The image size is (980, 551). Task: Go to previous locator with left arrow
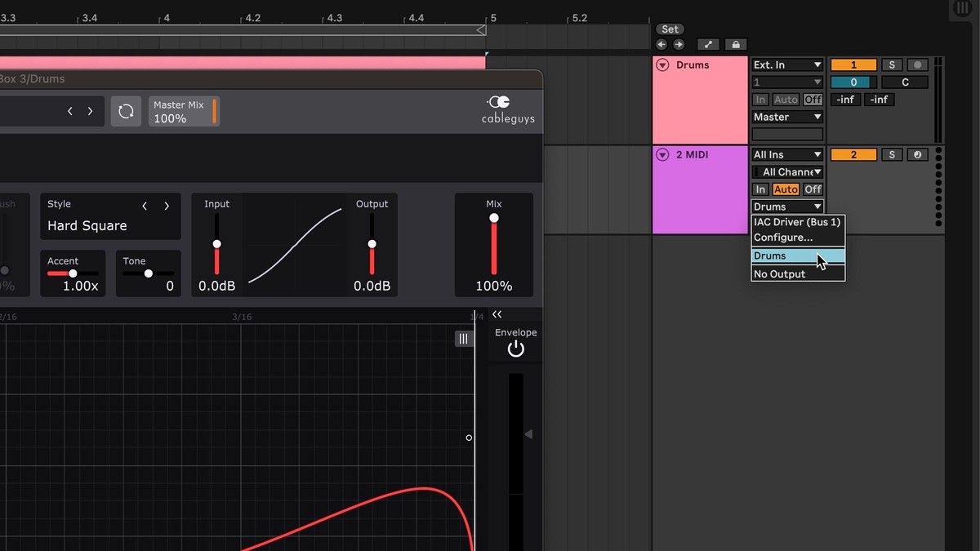click(x=661, y=45)
